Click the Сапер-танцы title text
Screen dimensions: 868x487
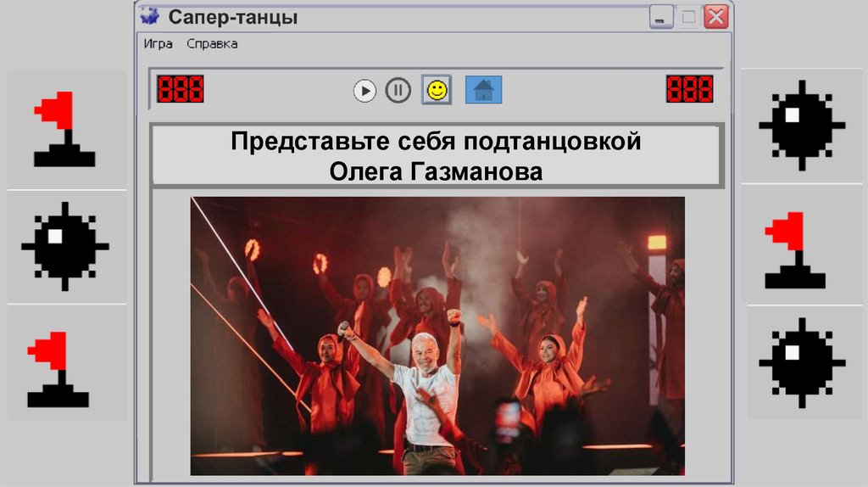(233, 17)
